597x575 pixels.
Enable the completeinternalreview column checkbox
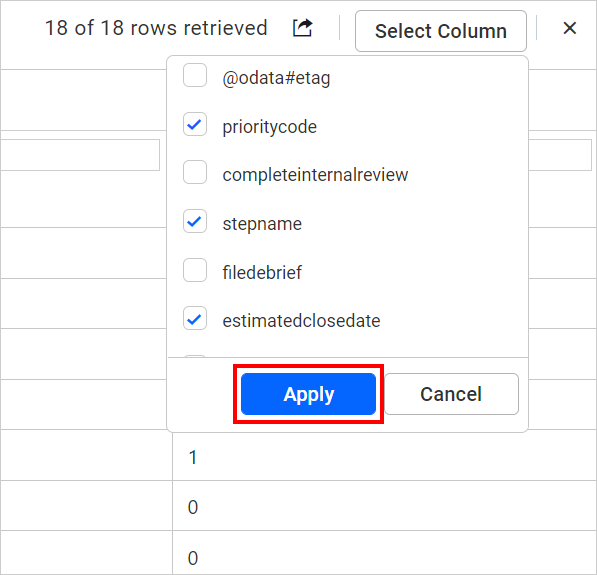click(x=195, y=172)
